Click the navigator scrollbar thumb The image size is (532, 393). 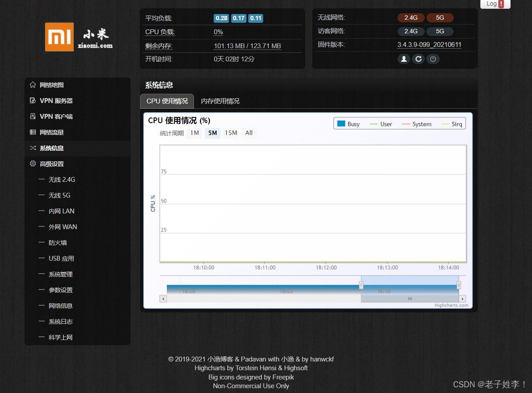[410, 299]
